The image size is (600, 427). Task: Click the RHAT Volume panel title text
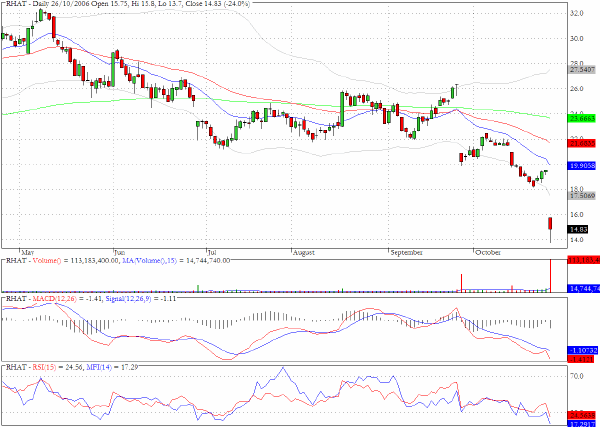click(117, 261)
